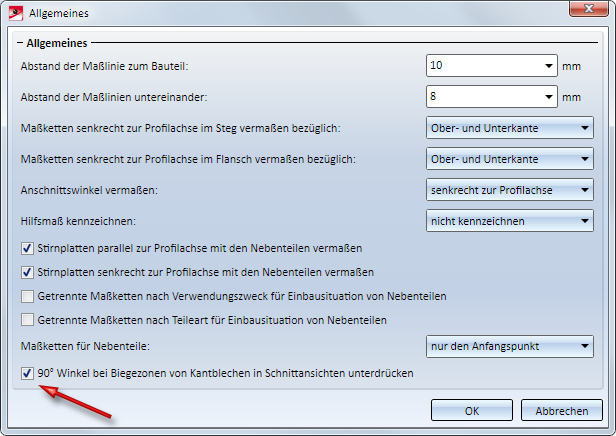
Task: Open dropdown arrow of the value 10 field
Action: coord(549,66)
